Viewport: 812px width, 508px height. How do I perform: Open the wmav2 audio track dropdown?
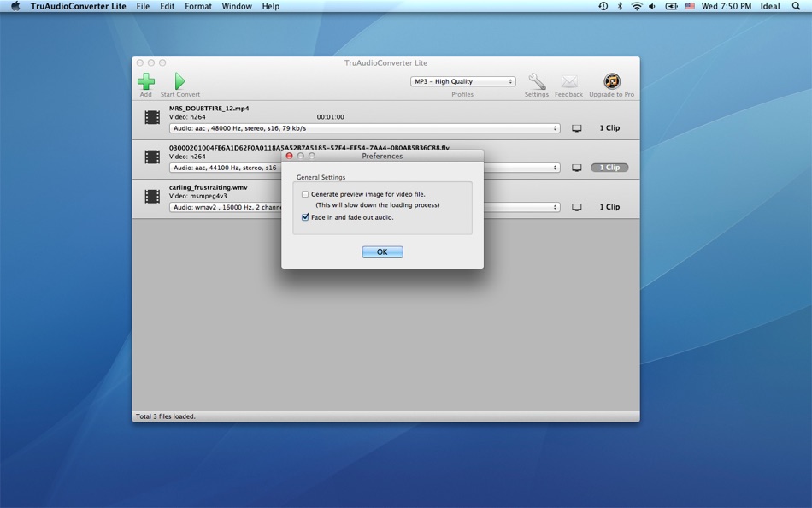[365, 207]
